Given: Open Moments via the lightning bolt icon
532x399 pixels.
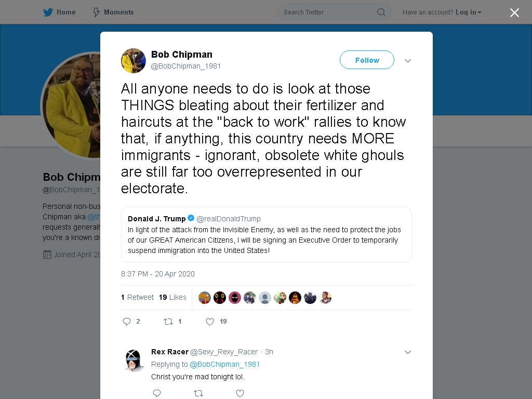Looking at the screenshot, I should 96,12.
